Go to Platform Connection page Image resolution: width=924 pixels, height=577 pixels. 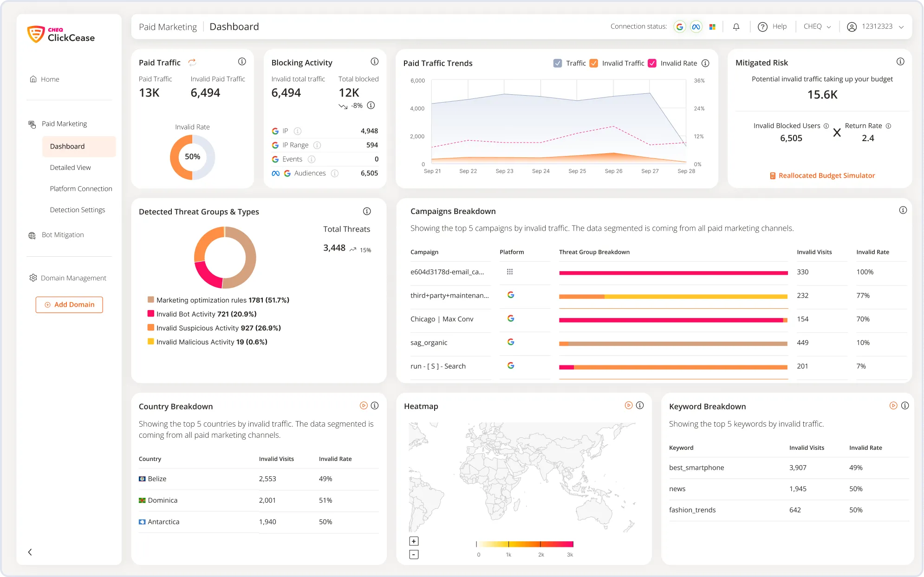tap(81, 188)
